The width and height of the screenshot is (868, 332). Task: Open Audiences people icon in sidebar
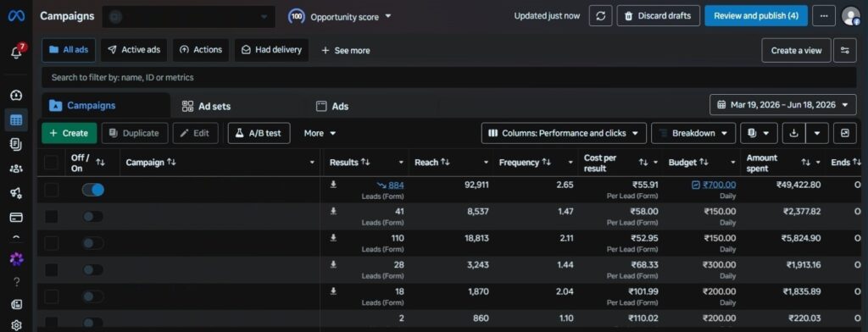[16, 169]
